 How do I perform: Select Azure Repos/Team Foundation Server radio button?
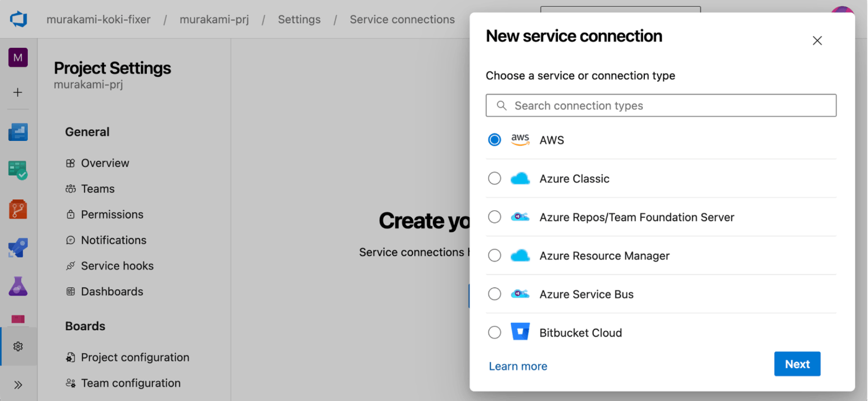494,217
